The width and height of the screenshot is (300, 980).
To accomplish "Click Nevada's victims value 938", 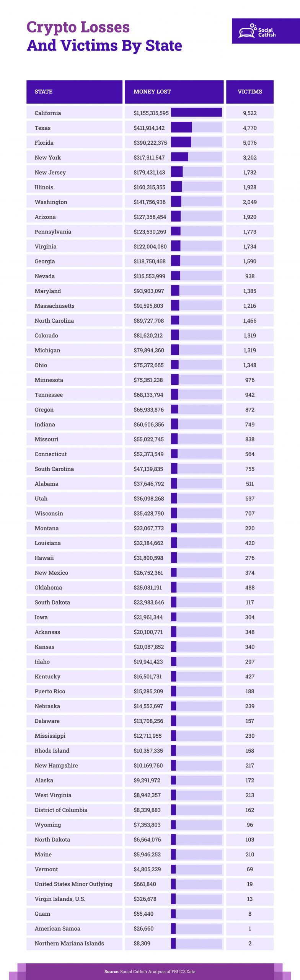I will (250, 276).
